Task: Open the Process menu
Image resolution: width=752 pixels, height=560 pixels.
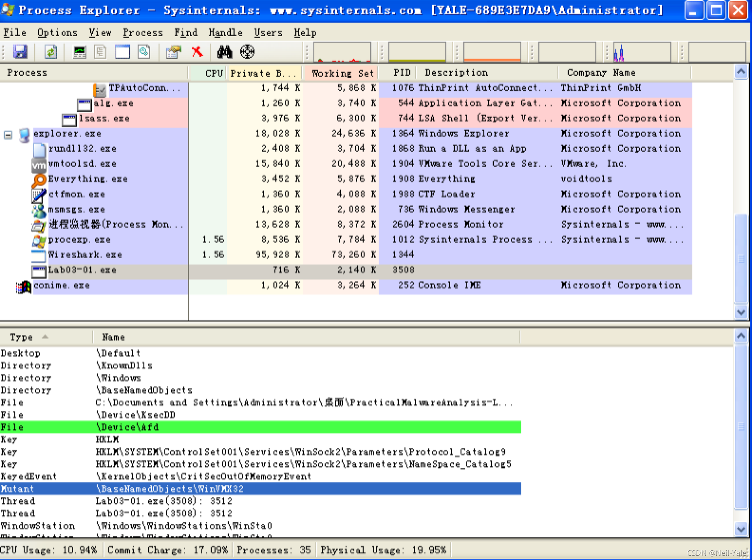Action: click(143, 33)
